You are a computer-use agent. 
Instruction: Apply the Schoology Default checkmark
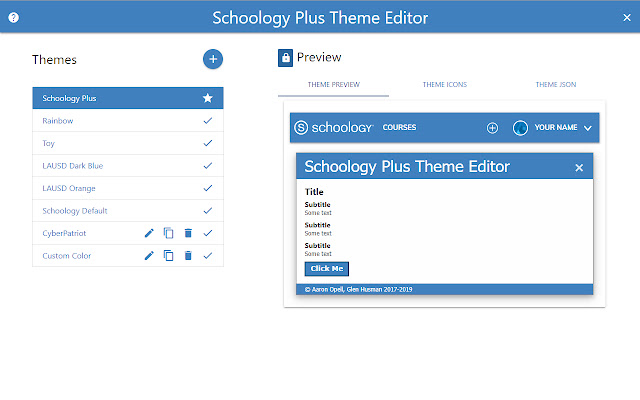(x=208, y=211)
